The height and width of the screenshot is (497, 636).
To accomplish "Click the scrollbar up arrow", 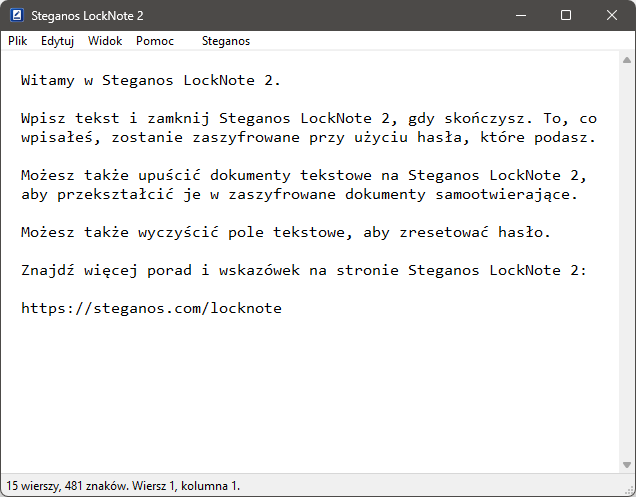I will pyautogui.click(x=627, y=60).
